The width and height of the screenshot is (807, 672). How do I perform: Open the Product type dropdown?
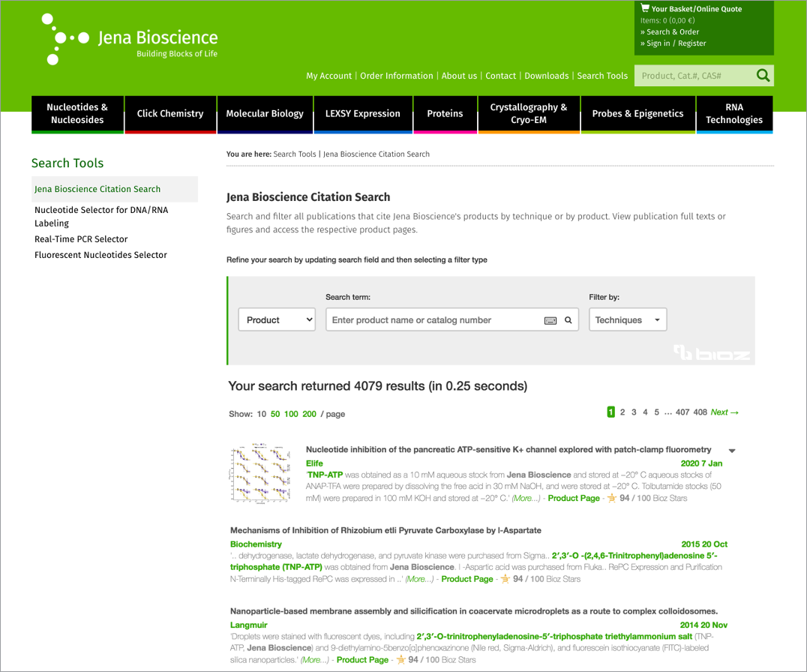(x=277, y=319)
